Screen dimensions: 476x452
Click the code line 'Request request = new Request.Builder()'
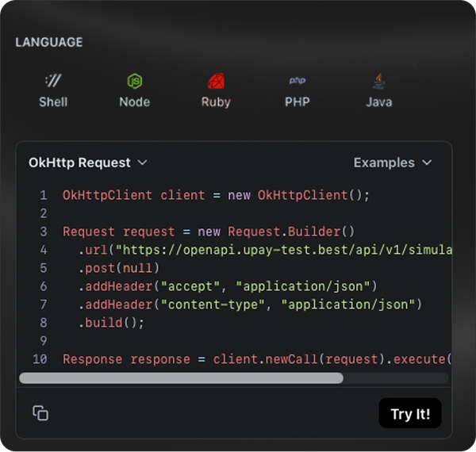coord(209,232)
